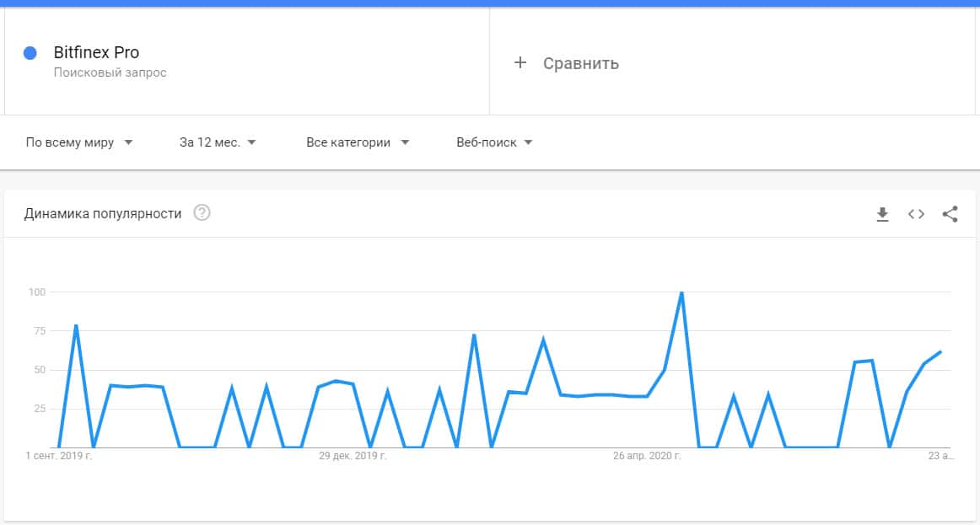Image resolution: width=980 pixels, height=525 pixels.
Task: Click the Динамика популярности heading
Action: pyautogui.click(x=103, y=214)
